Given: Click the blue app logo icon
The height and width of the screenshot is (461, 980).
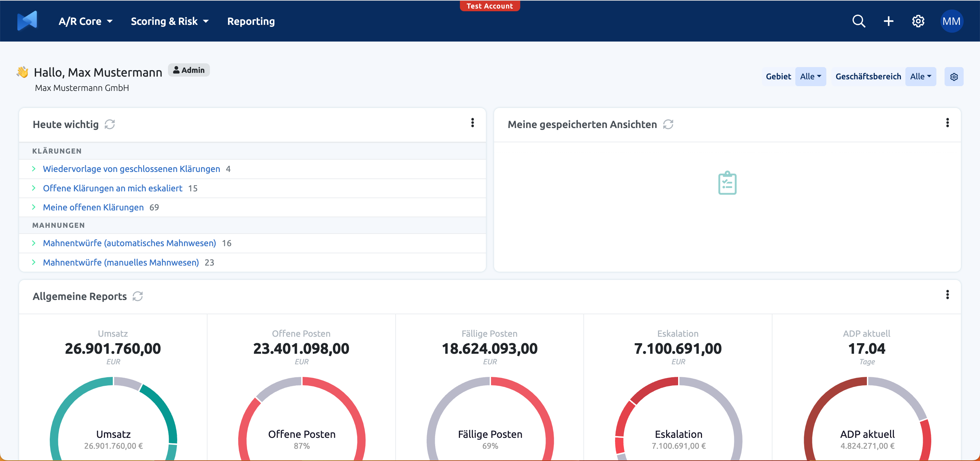Looking at the screenshot, I should point(27,21).
